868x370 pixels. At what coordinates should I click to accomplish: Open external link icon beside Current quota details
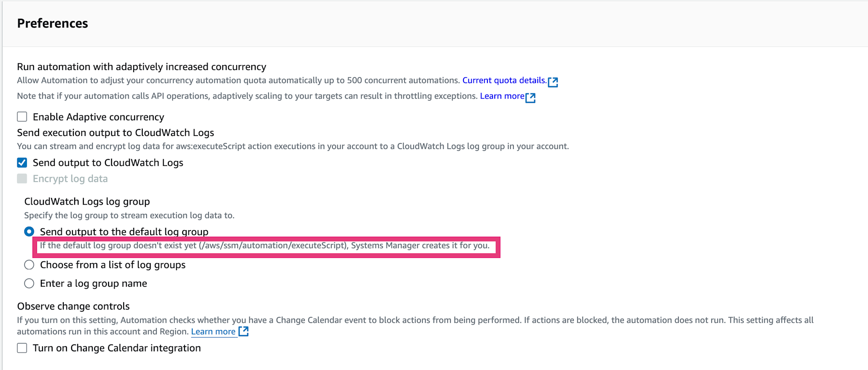coord(553,82)
